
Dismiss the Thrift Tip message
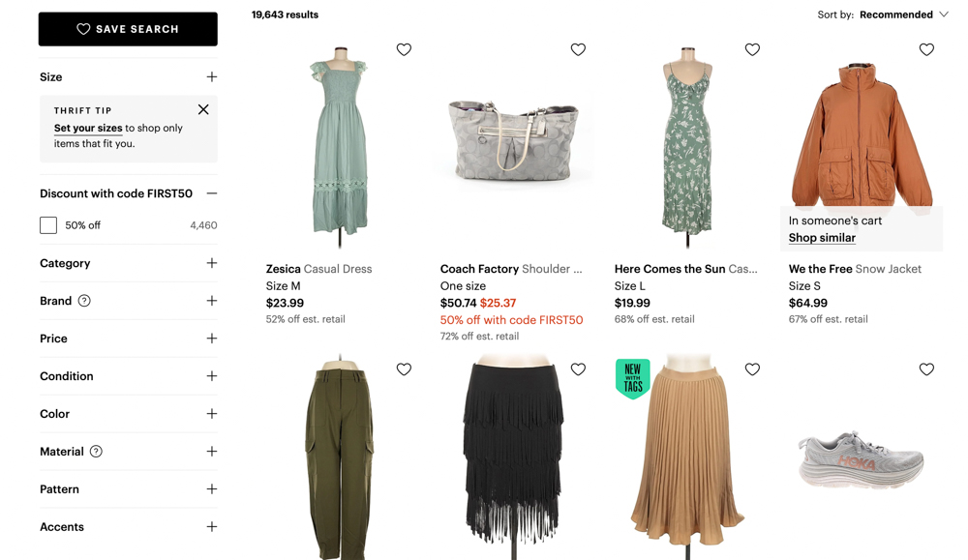coord(203,109)
